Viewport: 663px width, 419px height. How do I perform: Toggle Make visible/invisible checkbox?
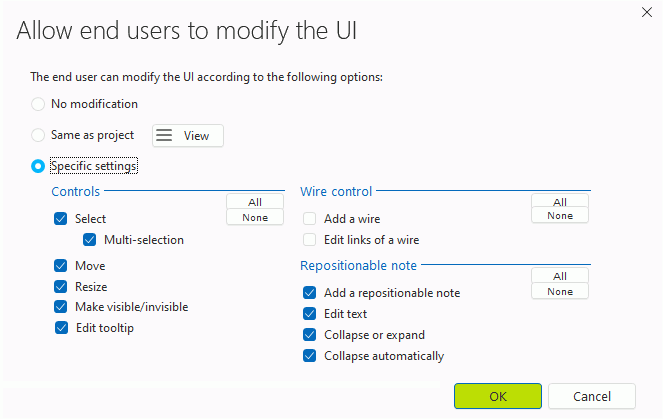pyautogui.click(x=60, y=307)
